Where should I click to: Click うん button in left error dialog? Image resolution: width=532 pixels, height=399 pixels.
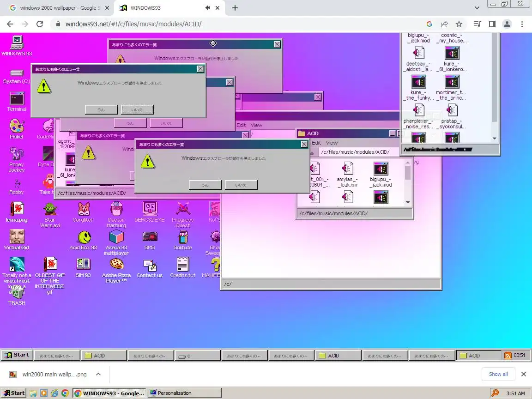tap(101, 109)
